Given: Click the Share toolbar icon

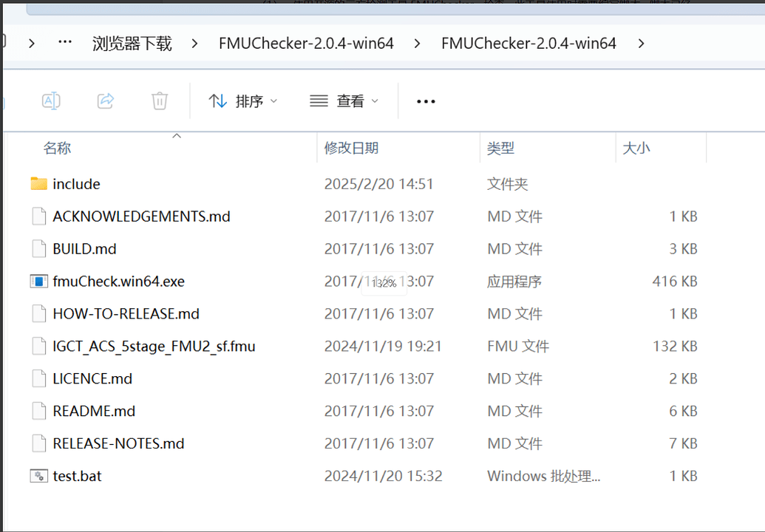Looking at the screenshot, I should tap(106, 101).
